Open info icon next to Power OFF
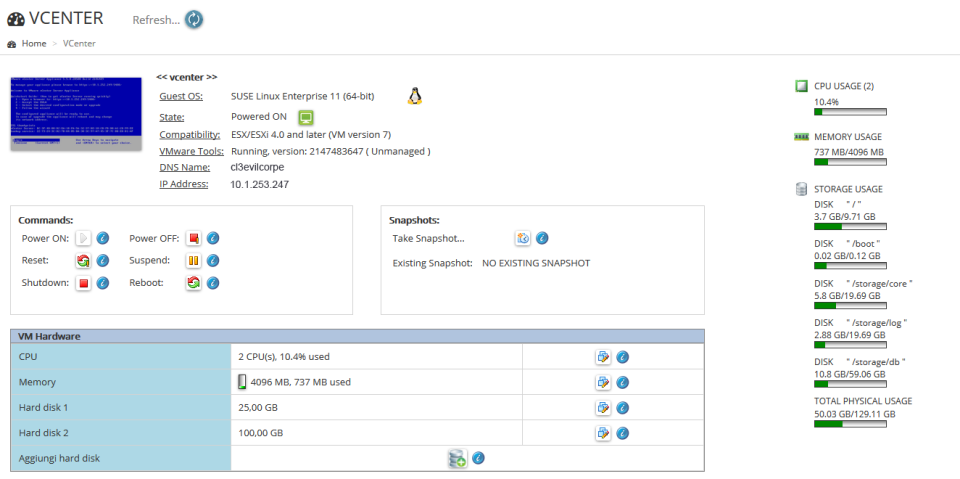 (213, 238)
